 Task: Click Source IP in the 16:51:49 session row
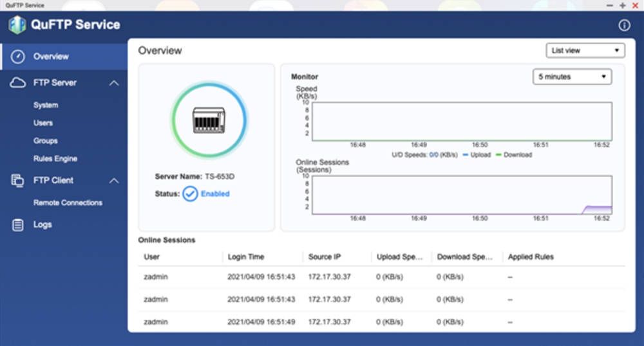click(x=329, y=322)
